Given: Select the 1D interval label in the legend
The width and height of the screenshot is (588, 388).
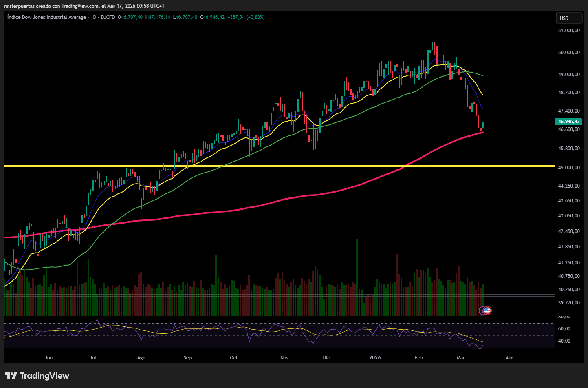Looking at the screenshot, I should pos(93,17).
